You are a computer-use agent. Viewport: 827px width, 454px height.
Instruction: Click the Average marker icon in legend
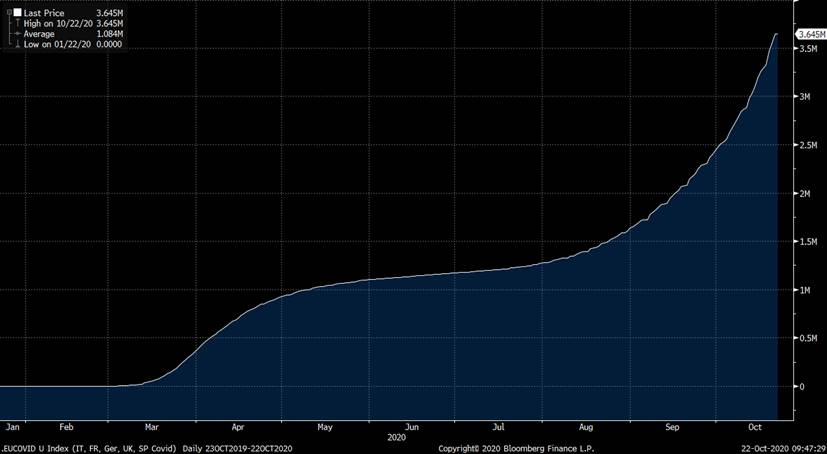pyautogui.click(x=15, y=32)
